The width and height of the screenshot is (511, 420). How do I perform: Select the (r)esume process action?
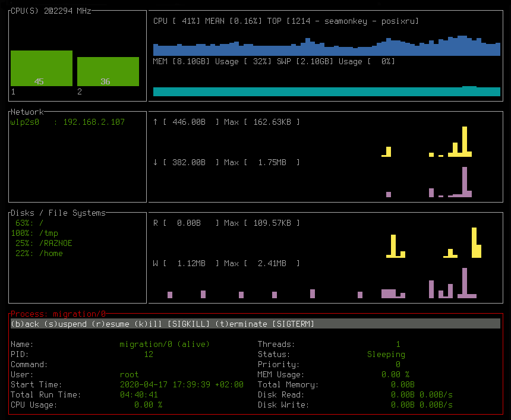111,324
